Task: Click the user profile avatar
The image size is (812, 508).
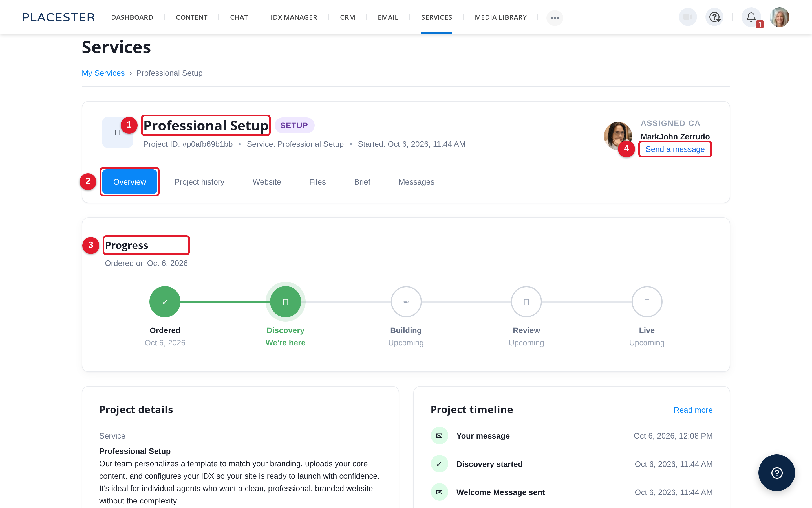Action: coord(780,17)
